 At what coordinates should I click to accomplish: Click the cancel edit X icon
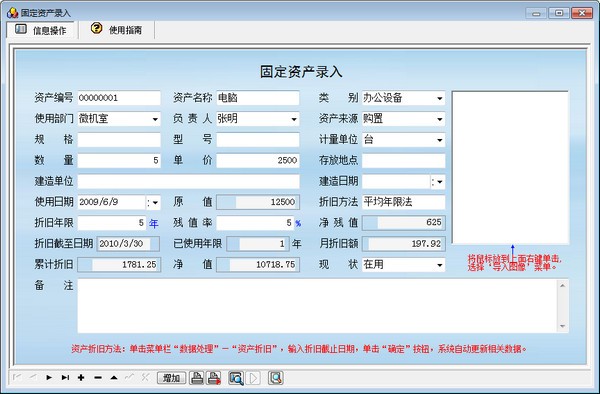145,378
